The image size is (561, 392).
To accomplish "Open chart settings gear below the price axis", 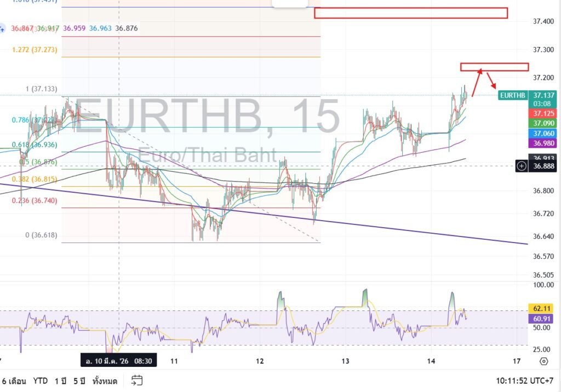I will [543, 361].
